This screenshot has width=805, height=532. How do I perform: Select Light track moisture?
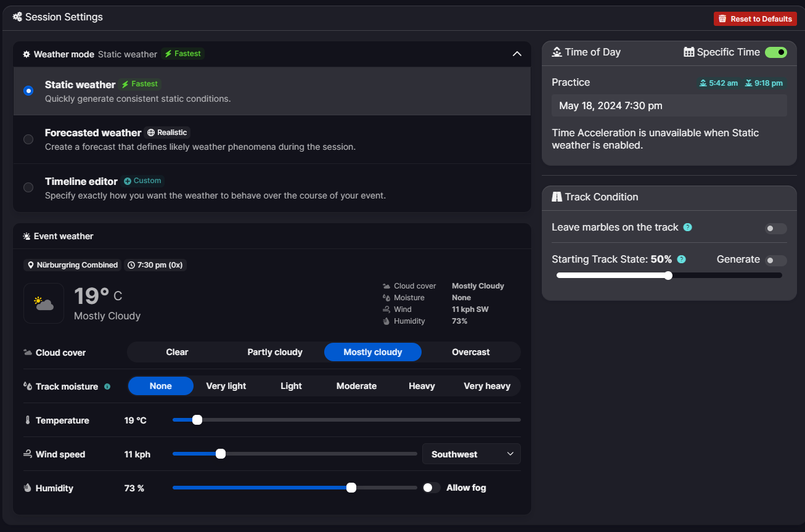tap(291, 386)
